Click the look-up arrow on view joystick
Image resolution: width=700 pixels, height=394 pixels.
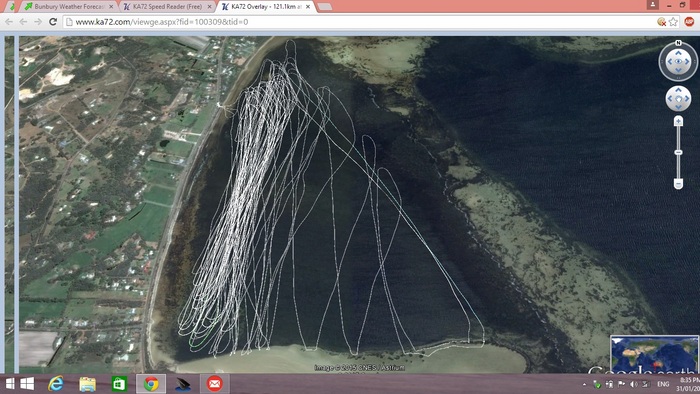tap(678, 53)
